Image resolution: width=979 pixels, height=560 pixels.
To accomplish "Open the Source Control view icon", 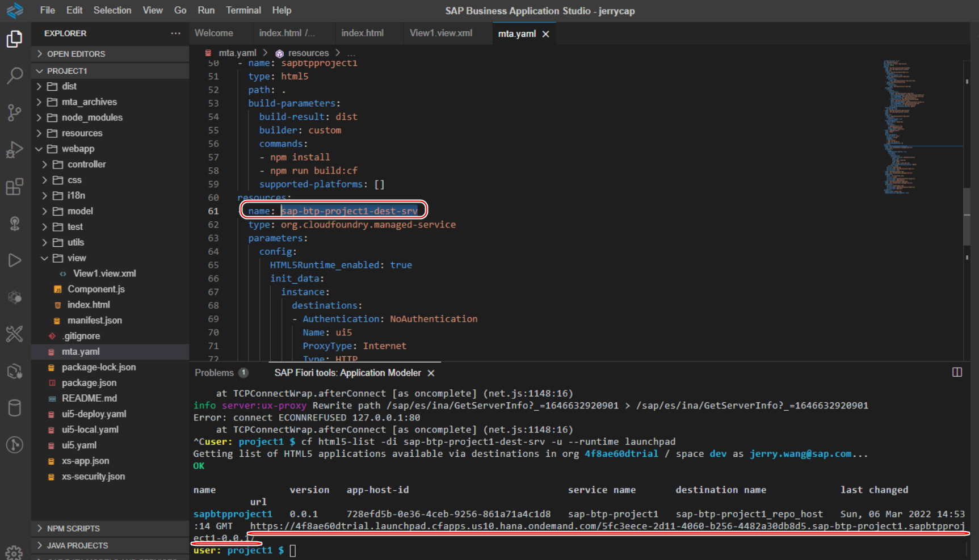I will click(15, 112).
